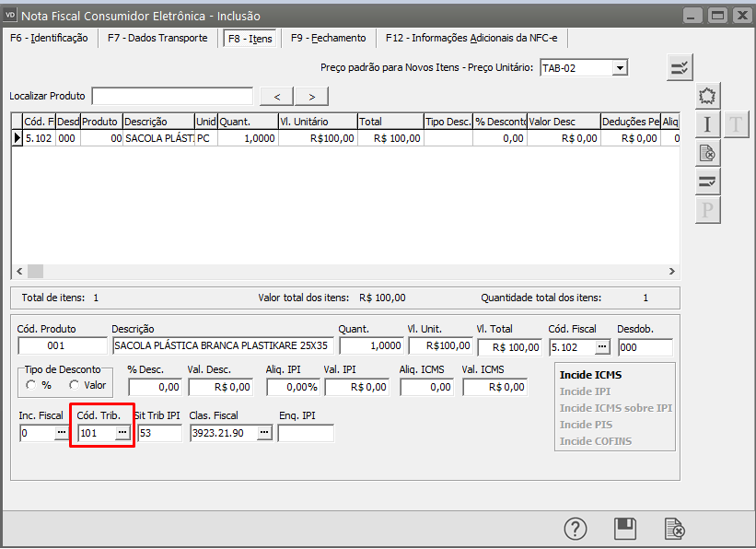Click the checklist icon above the disabled P button
Viewport: 756px width, 549px height.
(x=707, y=181)
